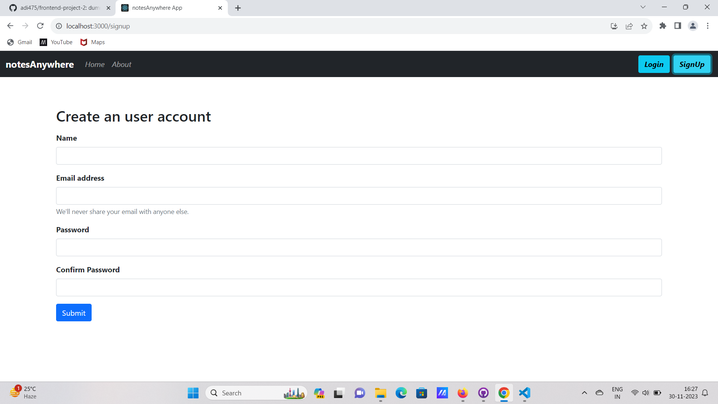The width and height of the screenshot is (718, 404).
Task: Share this page via the share icon
Action: (x=629, y=26)
